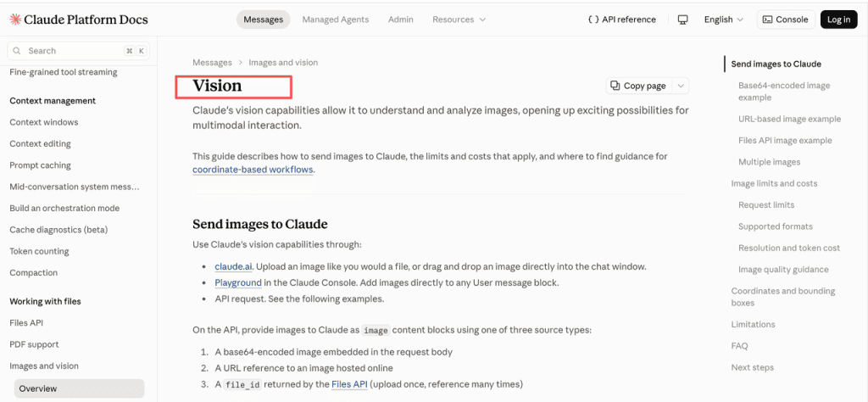Open Prompt caching sidebar page
Viewport: 868px width, 402px height.
click(40, 165)
